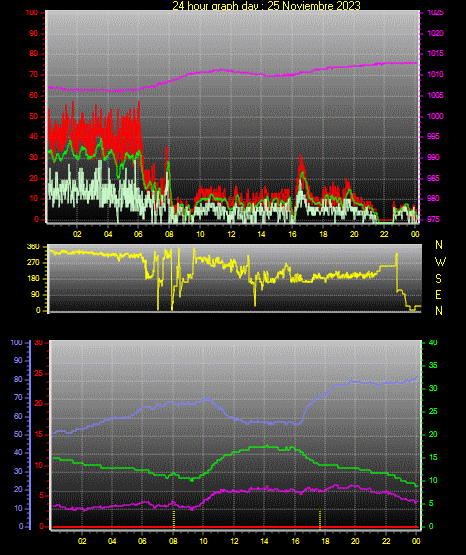This screenshot has height=555, width=466.
Task: Click the 12 hour label on top graph
Action: pos(231,234)
